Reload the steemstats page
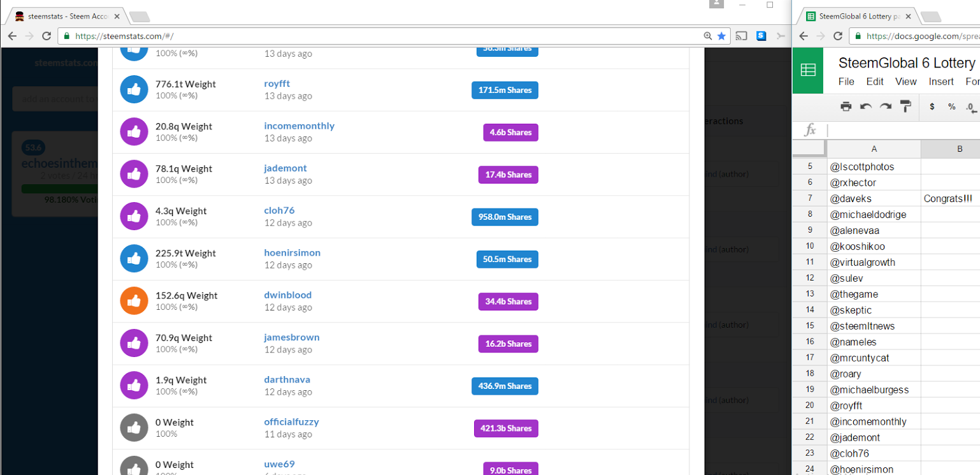The height and width of the screenshot is (475, 980). pyautogui.click(x=47, y=36)
